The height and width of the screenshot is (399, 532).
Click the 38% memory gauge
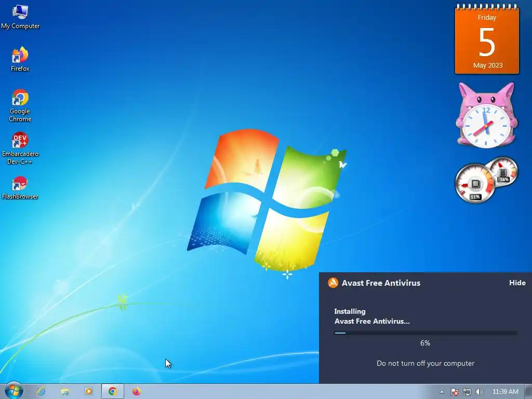click(x=504, y=171)
